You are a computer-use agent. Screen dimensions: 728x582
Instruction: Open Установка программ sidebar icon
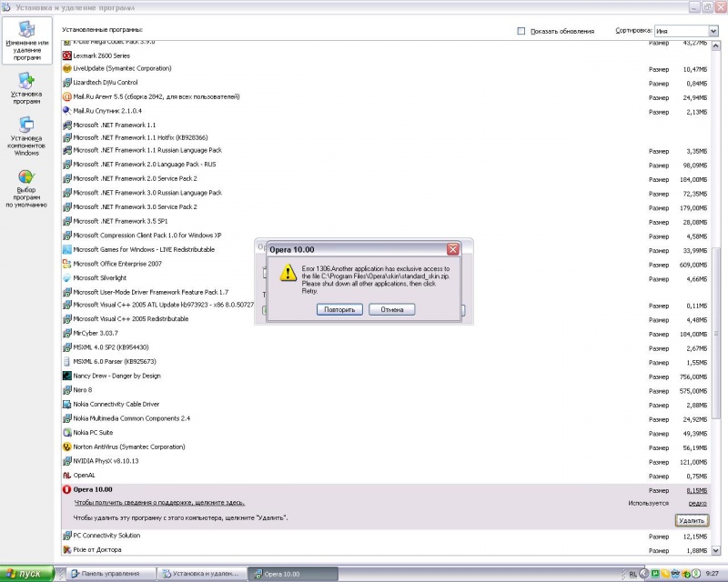(27, 82)
